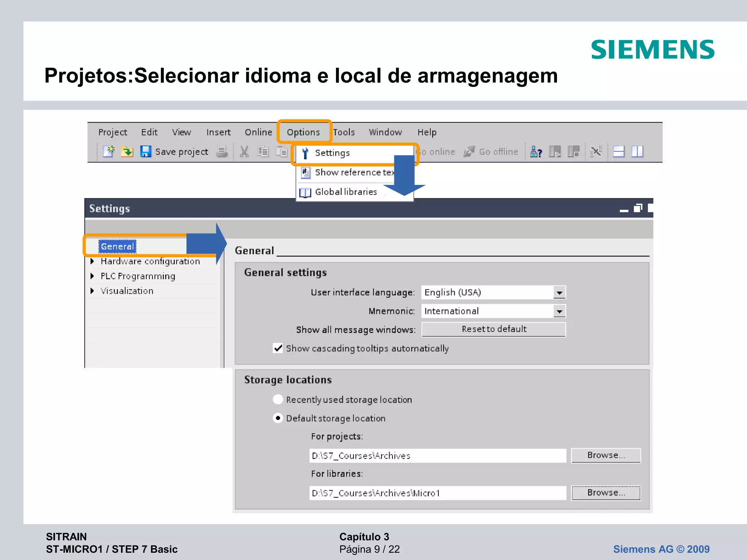Click the Open project toolbar icon
The width and height of the screenshot is (747, 560).
tap(127, 151)
